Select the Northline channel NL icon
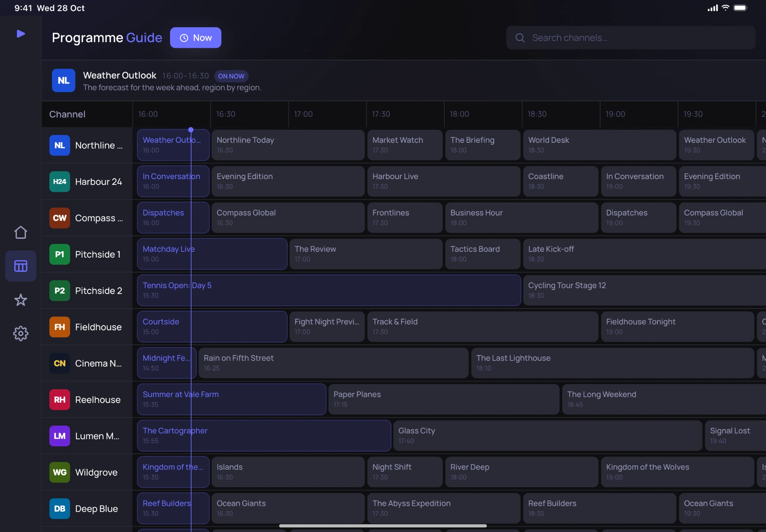The height and width of the screenshot is (532, 766). [x=60, y=145]
